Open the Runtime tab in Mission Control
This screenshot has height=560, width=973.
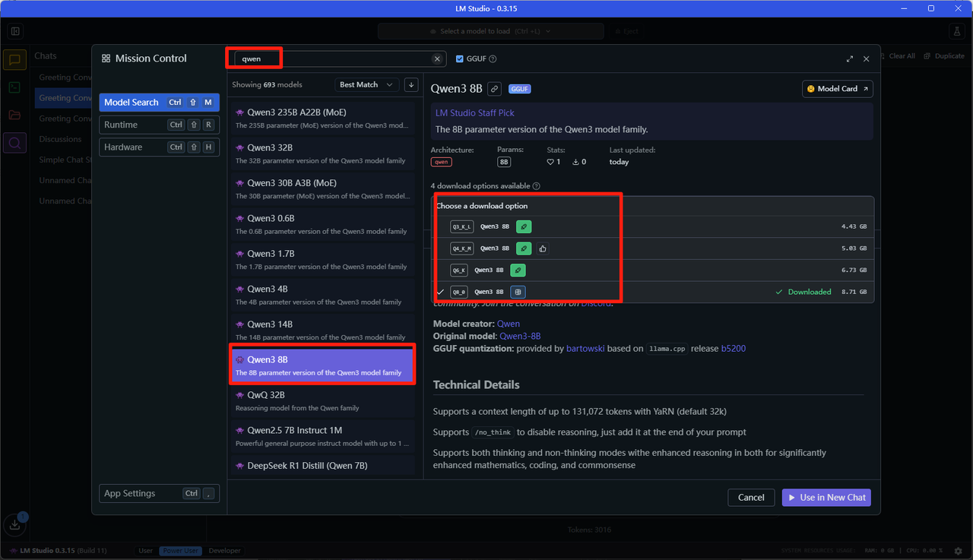[x=159, y=125]
